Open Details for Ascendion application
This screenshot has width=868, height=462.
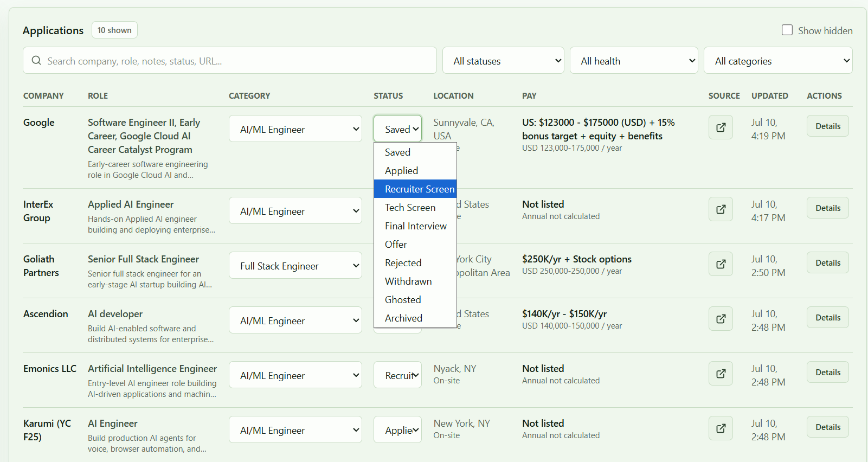827,317
